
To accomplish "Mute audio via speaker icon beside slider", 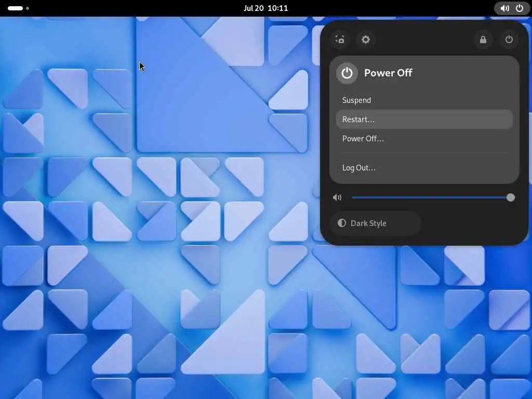I will [x=337, y=197].
